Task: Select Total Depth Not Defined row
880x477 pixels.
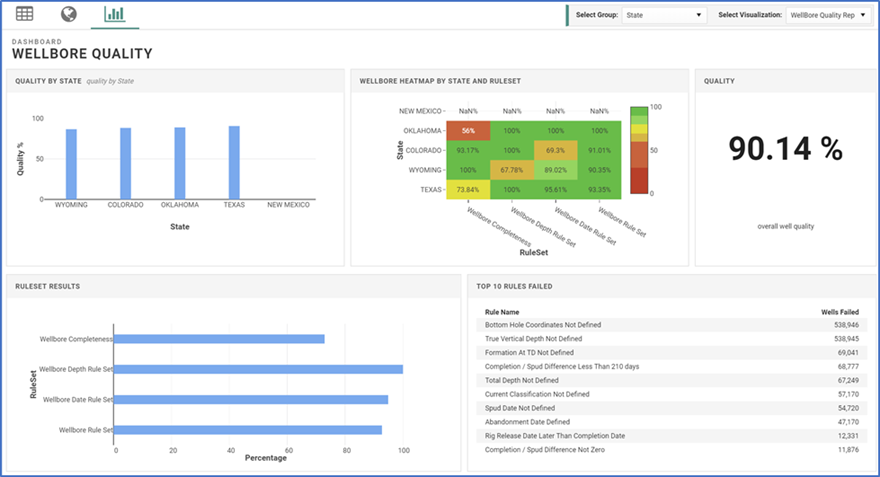Action: 672,380
